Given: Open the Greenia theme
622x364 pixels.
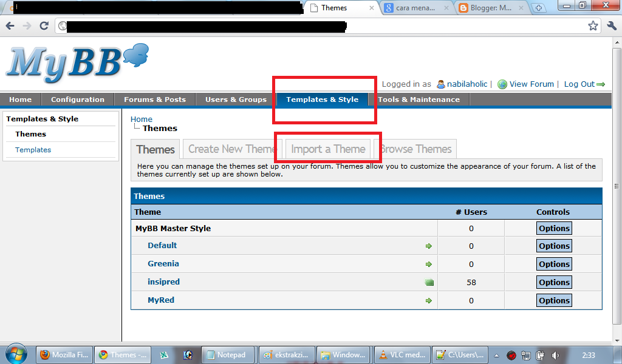Looking at the screenshot, I should [163, 263].
